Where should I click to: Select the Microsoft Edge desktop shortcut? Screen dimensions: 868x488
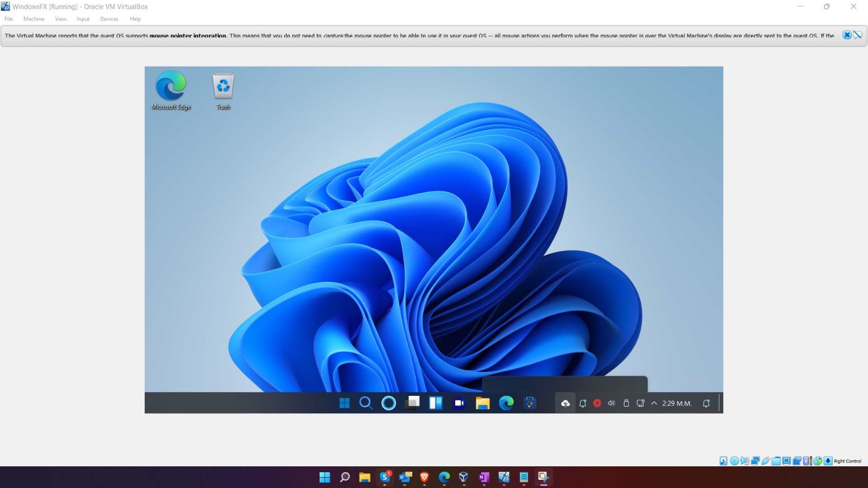(171, 91)
